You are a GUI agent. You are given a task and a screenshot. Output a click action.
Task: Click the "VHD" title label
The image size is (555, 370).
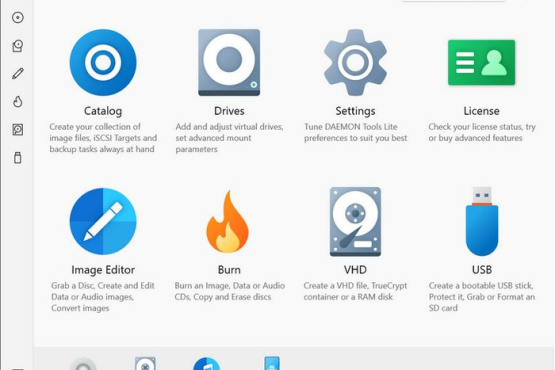[x=355, y=270]
